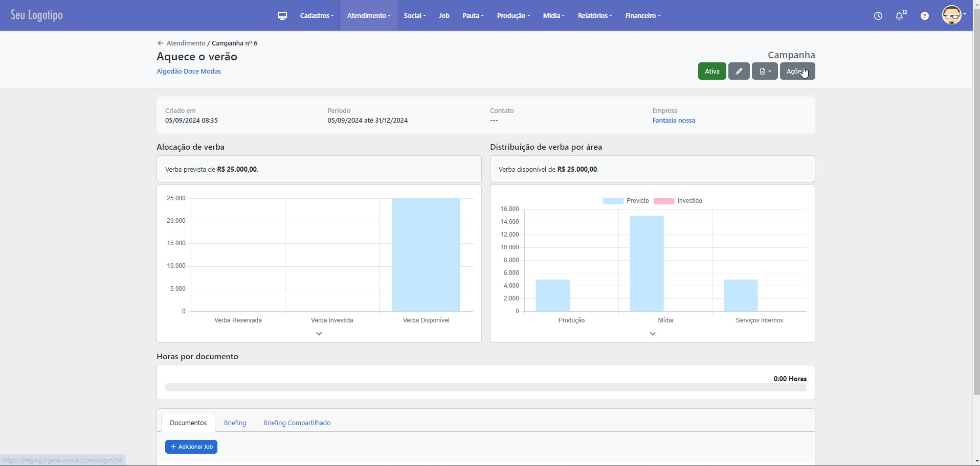Expand the Distribuição de verba chart details
980x466 pixels.
click(x=652, y=334)
